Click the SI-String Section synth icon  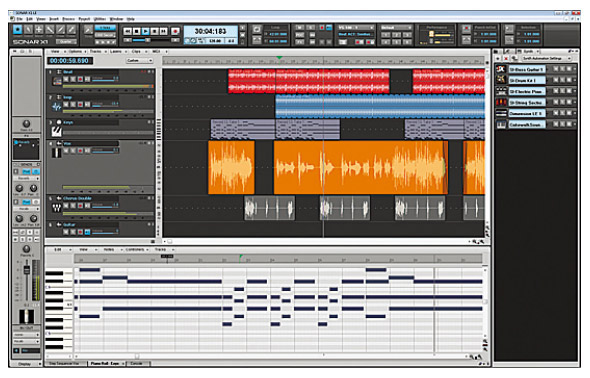pos(501,102)
